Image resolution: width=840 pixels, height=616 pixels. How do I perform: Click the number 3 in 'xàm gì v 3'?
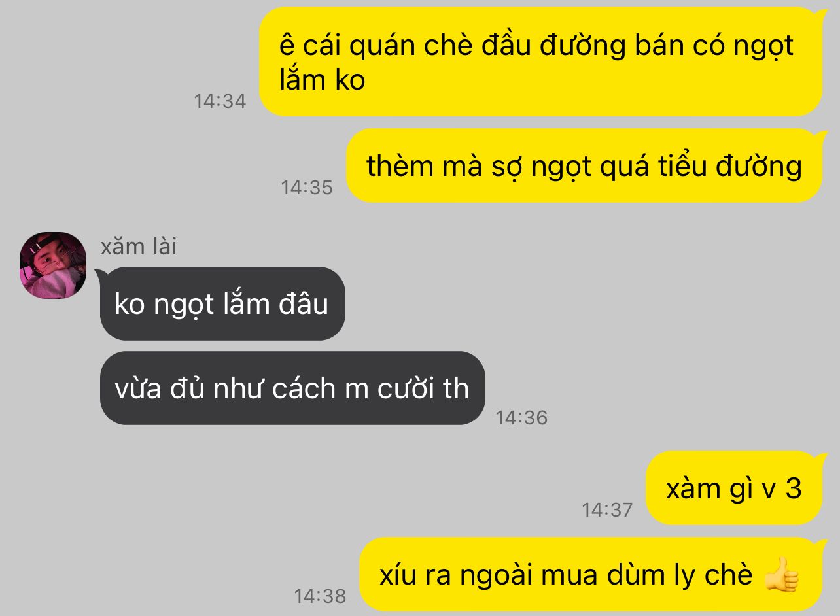tap(794, 488)
